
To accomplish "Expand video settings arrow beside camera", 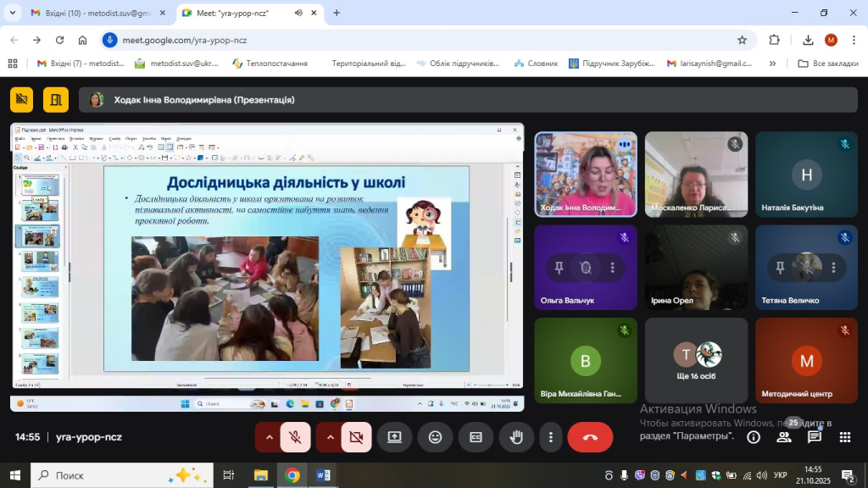I will 330,437.
